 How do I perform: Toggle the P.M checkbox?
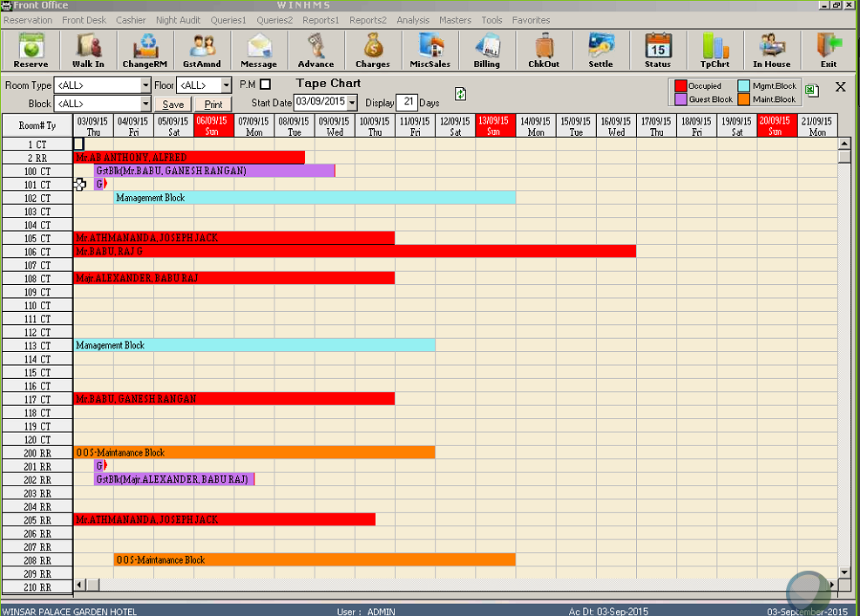coord(266,85)
